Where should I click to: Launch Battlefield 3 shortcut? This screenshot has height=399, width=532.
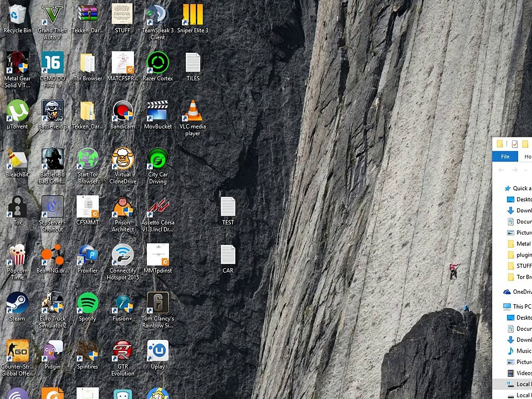coord(52,114)
